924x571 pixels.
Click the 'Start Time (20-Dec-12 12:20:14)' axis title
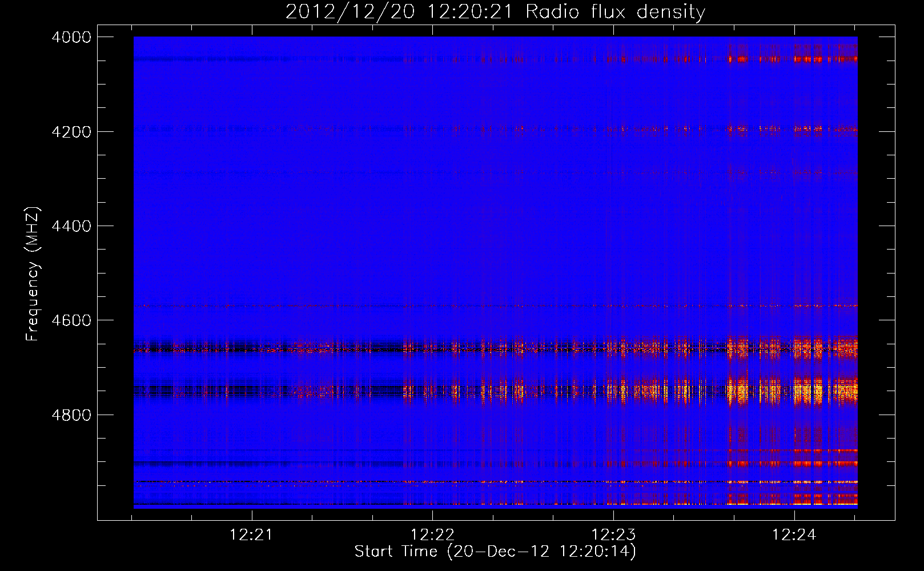[495, 552]
